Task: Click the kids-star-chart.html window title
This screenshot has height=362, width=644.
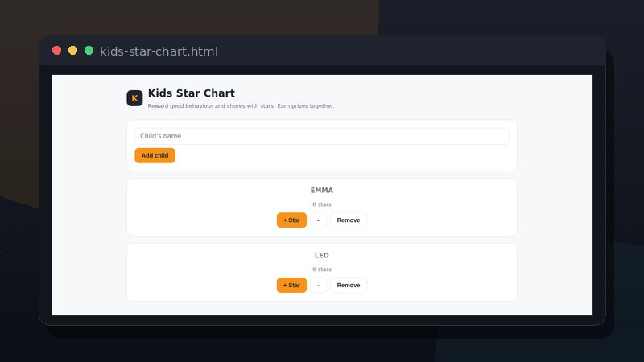Action: (x=159, y=51)
